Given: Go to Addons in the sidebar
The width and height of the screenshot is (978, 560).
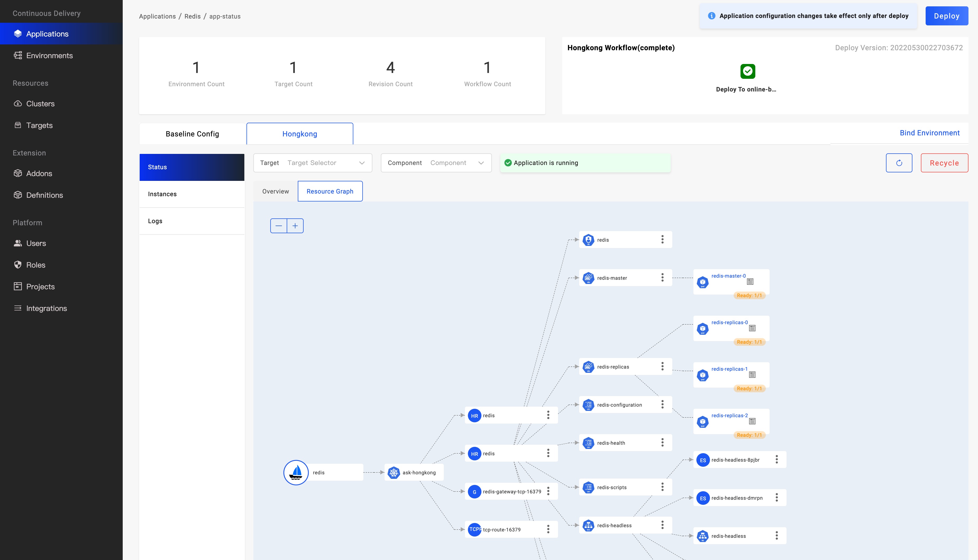Looking at the screenshot, I should click(39, 173).
